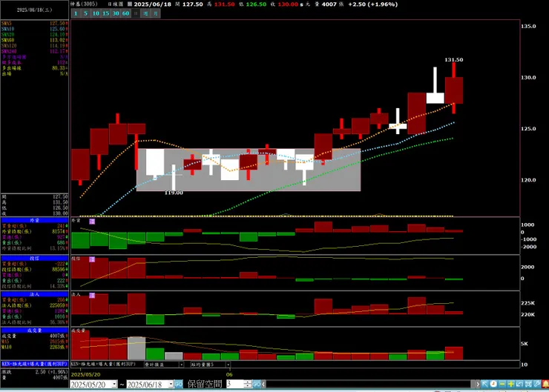Click the fit-to-window icon in bottom toolbar
Image resolution: width=549 pixels, height=392 pixels.
[528, 384]
